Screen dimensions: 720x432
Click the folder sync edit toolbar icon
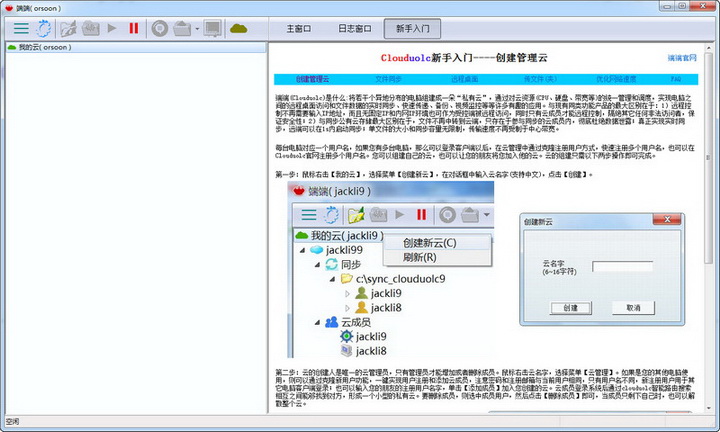pos(68,28)
